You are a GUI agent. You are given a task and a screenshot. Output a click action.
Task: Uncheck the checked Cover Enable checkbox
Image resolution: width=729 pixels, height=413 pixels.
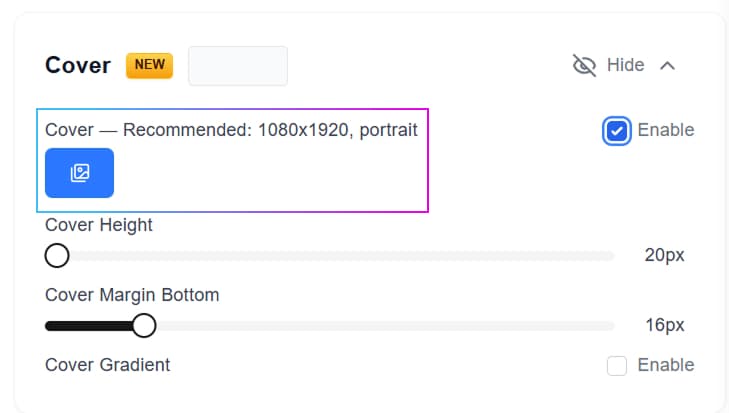coord(617,131)
